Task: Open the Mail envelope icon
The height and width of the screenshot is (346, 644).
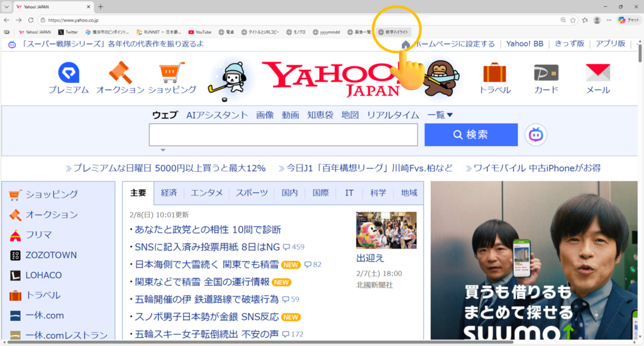Action: pyautogui.click(x=597, y=74)
